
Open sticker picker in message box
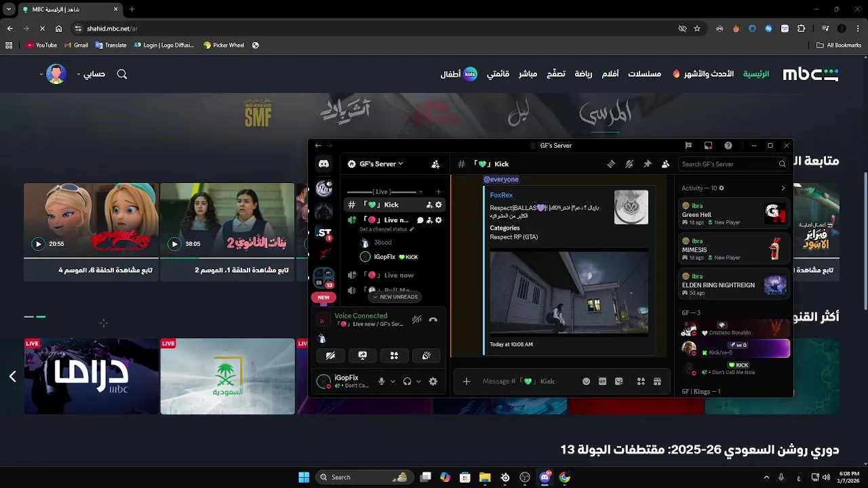point(619,382)
